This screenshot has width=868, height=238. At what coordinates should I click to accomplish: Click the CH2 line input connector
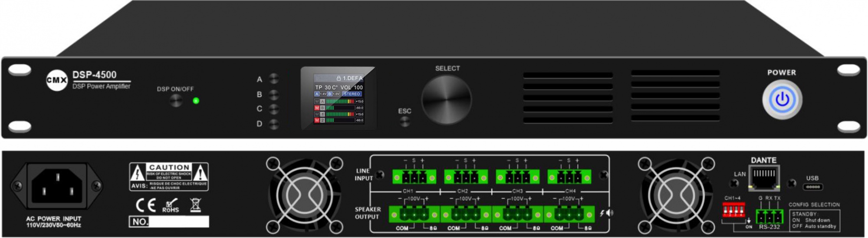pos(466,177)
